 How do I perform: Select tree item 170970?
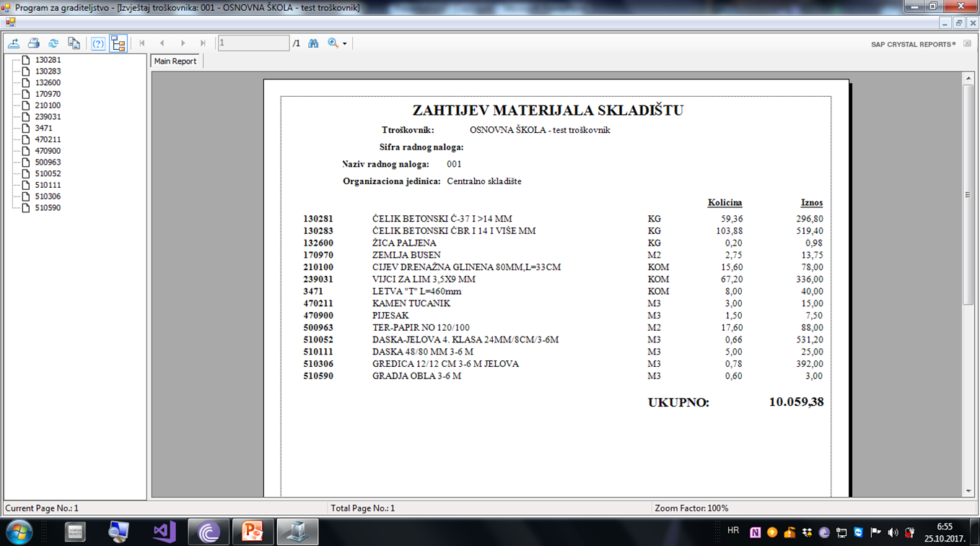(48, 94)
